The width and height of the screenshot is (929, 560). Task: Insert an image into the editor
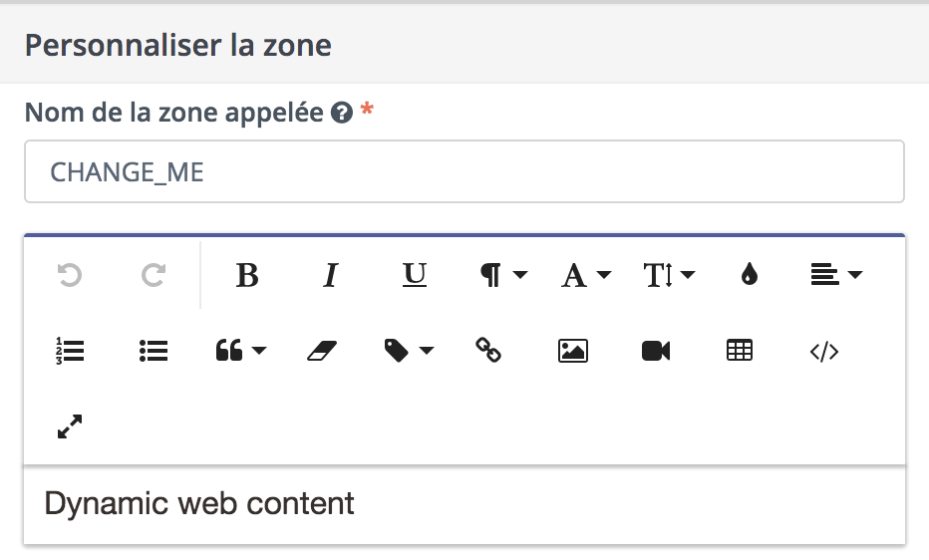pyautogui.click(x=573, y=351)
